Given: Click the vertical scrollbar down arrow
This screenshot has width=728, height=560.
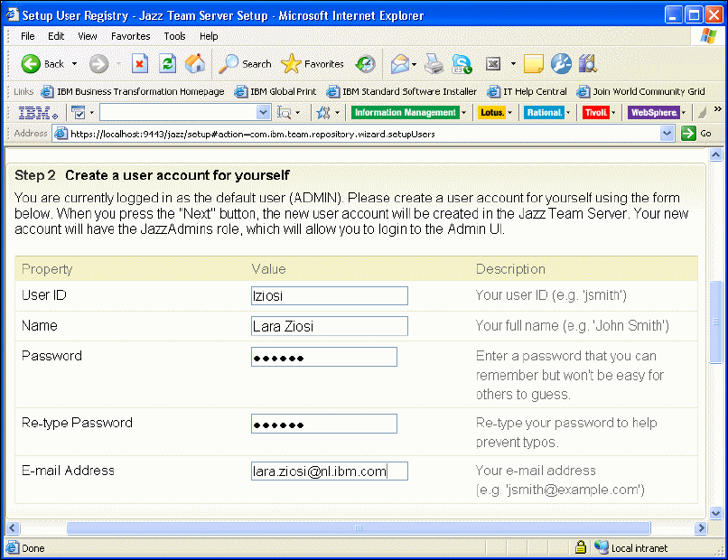Looking at the screenshot, I should pos(716,513).
